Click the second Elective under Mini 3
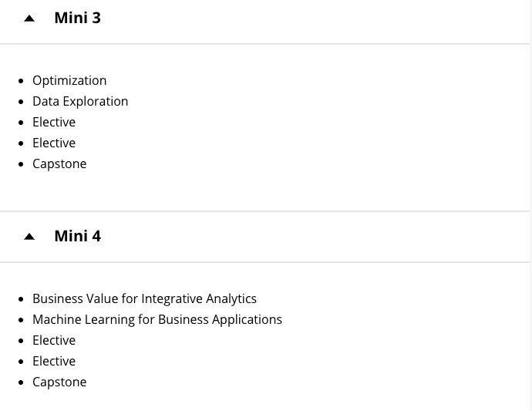The height and width of the screenshot is (411, 532). coord(54,143)
